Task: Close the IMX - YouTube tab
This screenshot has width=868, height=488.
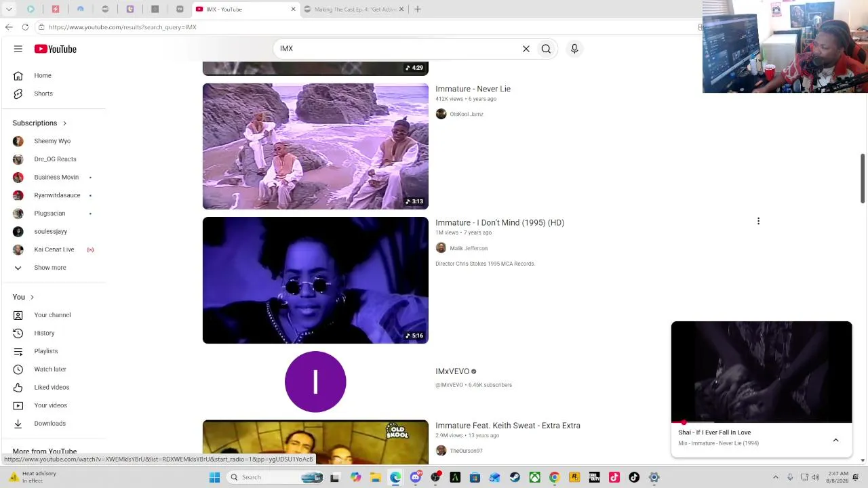Action: [293, 9]
